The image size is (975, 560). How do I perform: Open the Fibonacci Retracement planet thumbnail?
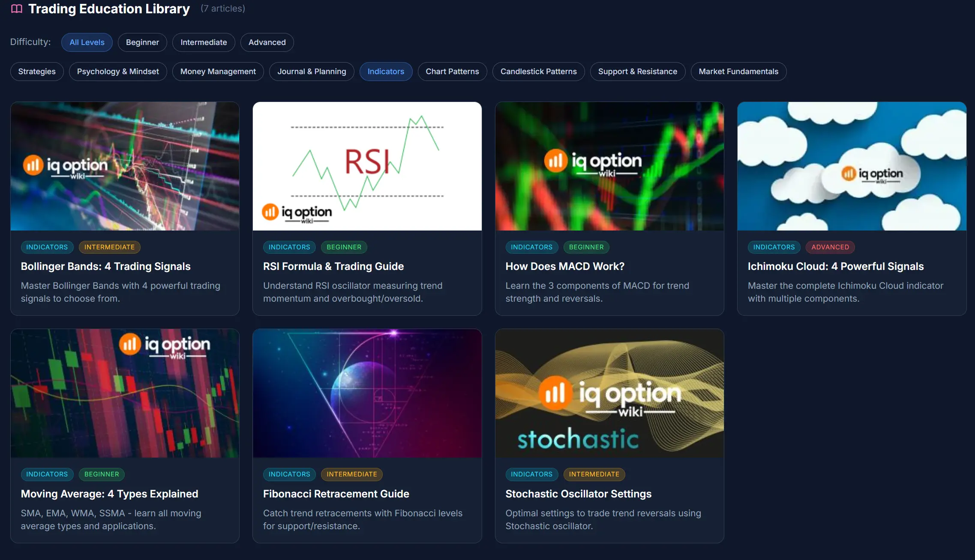367,393
